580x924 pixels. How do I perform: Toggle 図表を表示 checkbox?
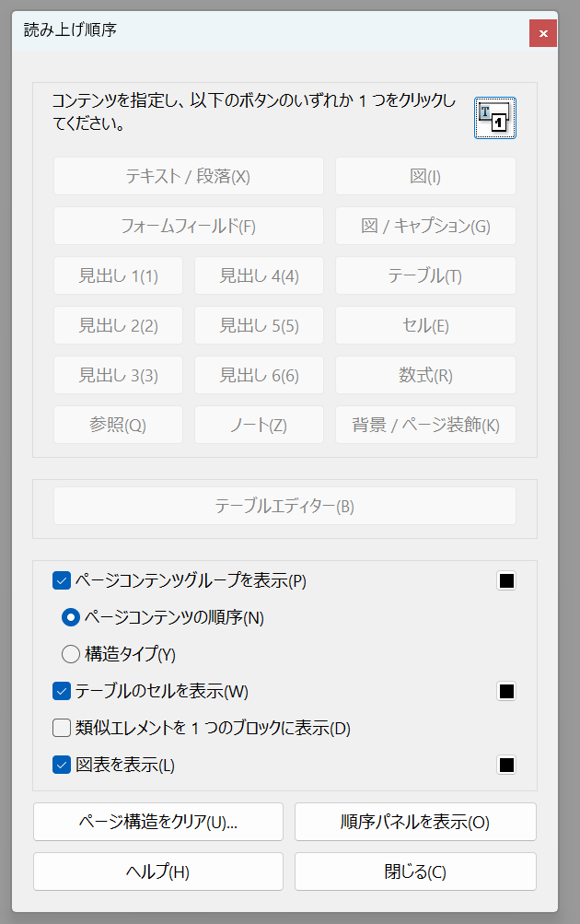point(63,765)
